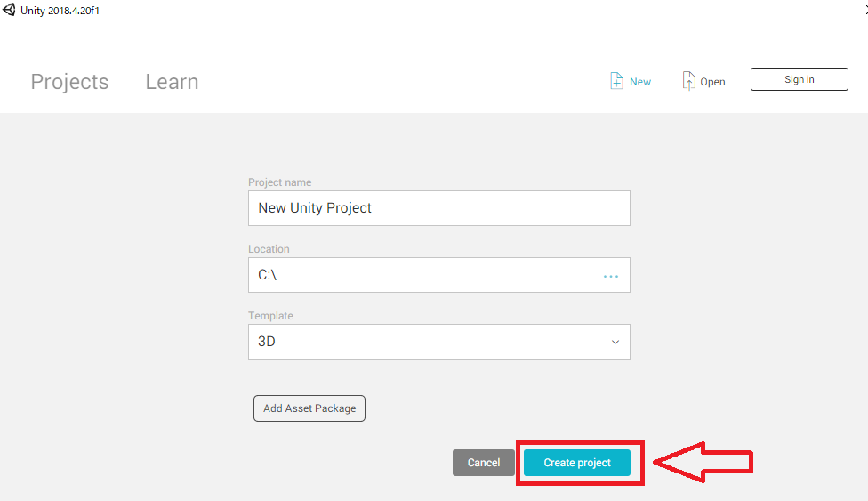Select the New text link
This screenshot has height=501, width=868.
[x=640, y=82]
